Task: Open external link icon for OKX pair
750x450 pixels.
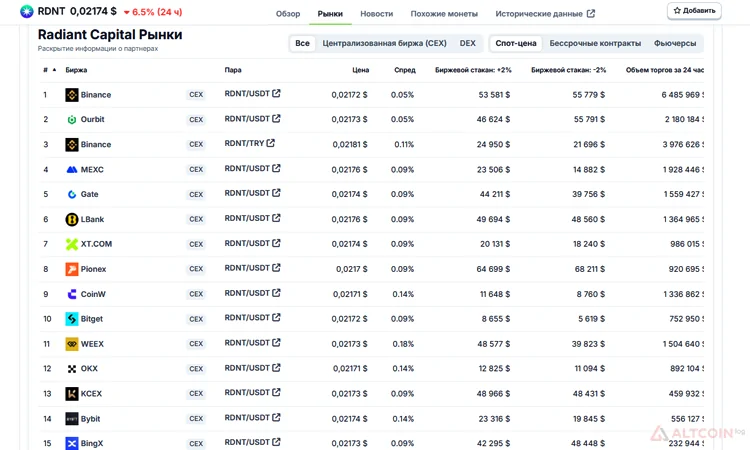Action: (276, 368)
